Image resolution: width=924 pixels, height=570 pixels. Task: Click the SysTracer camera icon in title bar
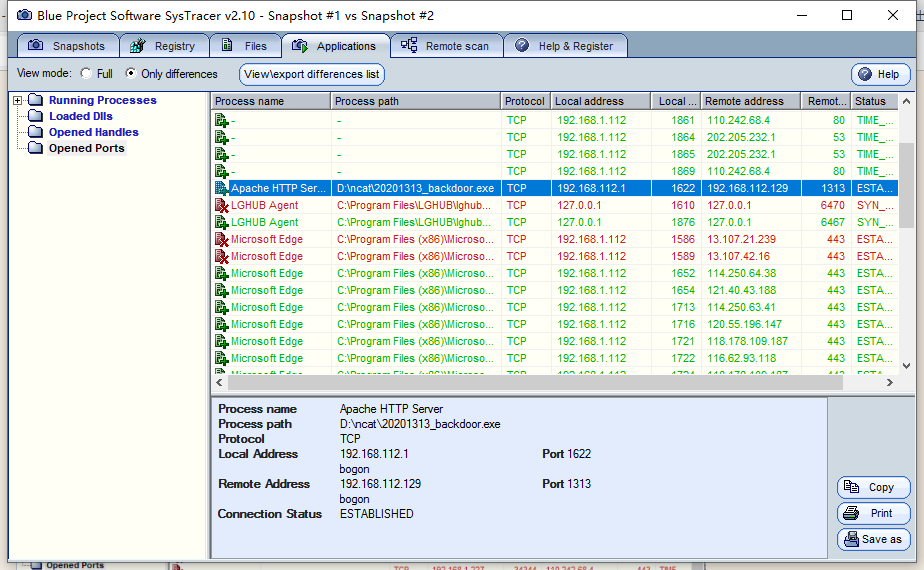point(24,15)
